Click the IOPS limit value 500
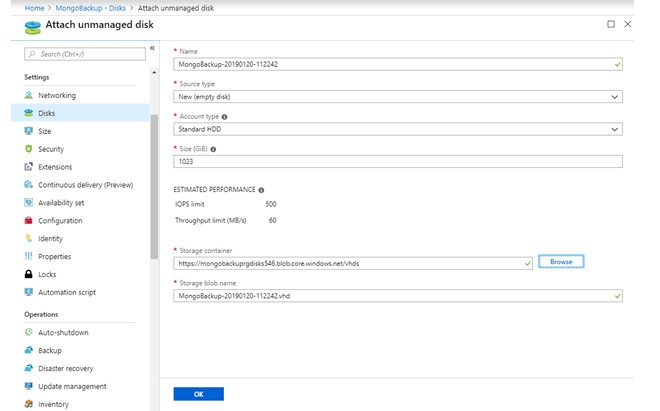Screen dimensions: 660x411 (x=271, y=204)
